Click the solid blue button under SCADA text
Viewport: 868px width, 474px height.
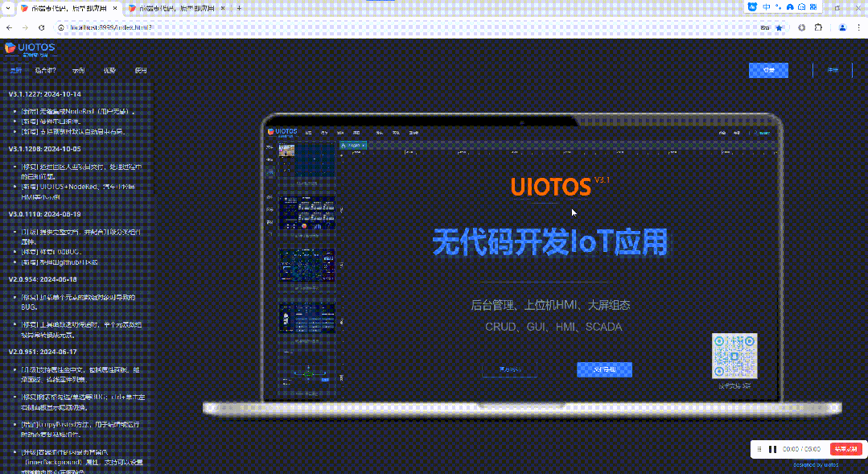point(604,369)
